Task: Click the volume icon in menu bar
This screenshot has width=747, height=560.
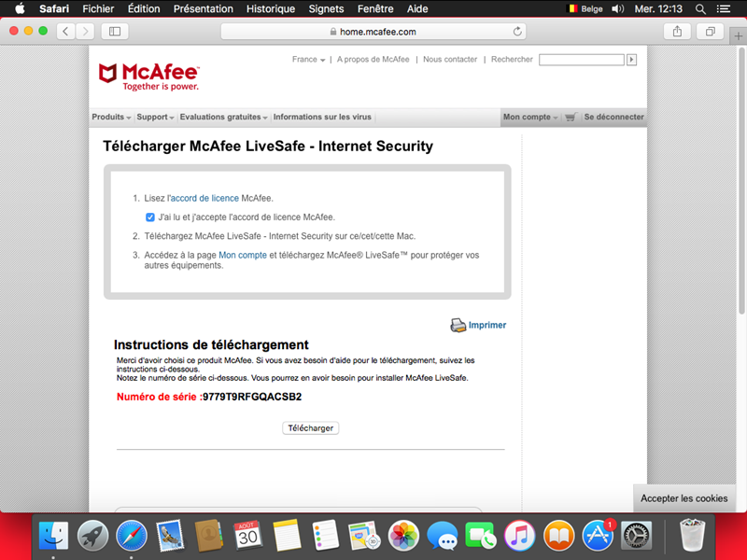Action: pos(618,9)
